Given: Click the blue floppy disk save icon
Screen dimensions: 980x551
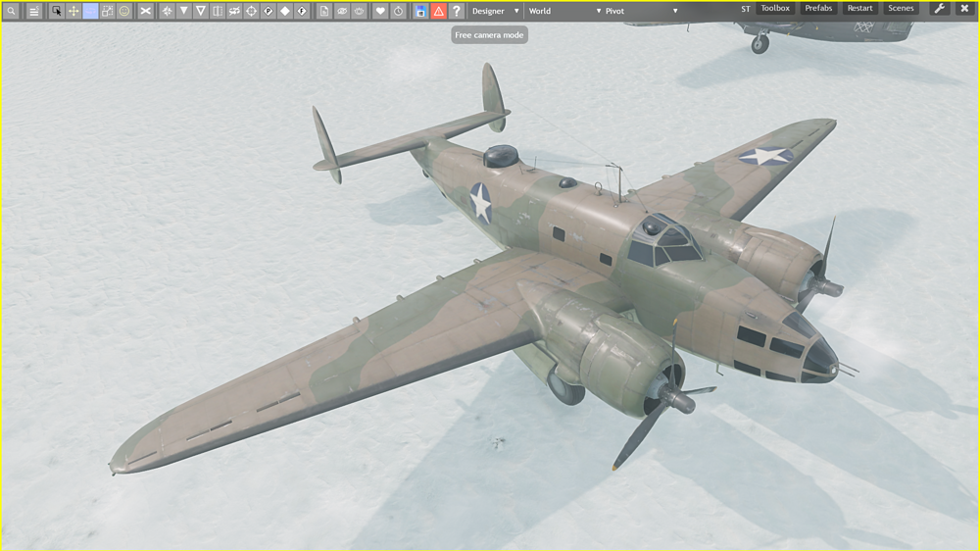Looking at the screenshot, I should [x=421, y=11].
